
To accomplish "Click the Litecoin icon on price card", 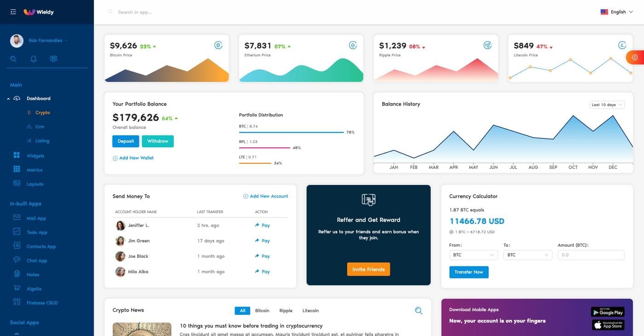I will (622, 45).
